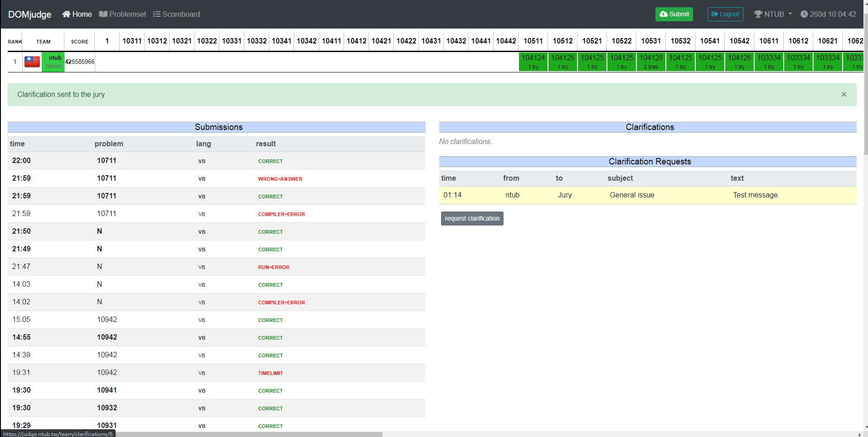Click the cloud upload icon on Submit
The width and height of the screenshot is (868, 437).
click(664, 14)
